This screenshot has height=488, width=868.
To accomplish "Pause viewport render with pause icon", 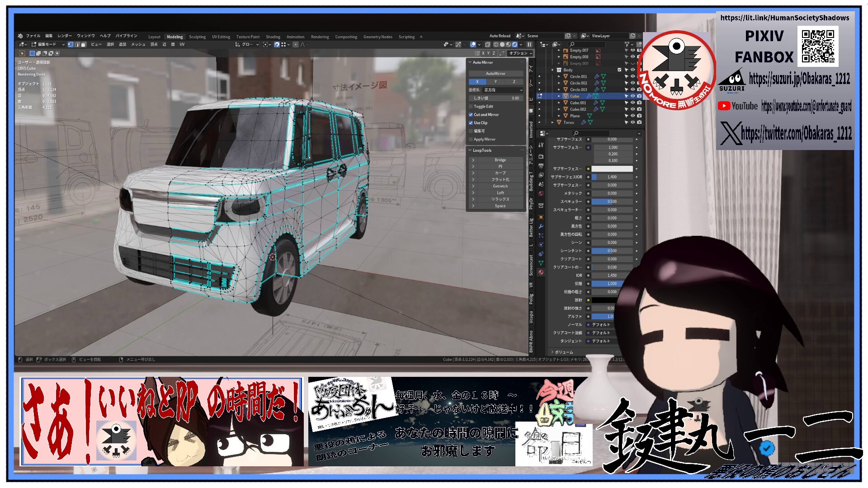I will pos(529,44).
